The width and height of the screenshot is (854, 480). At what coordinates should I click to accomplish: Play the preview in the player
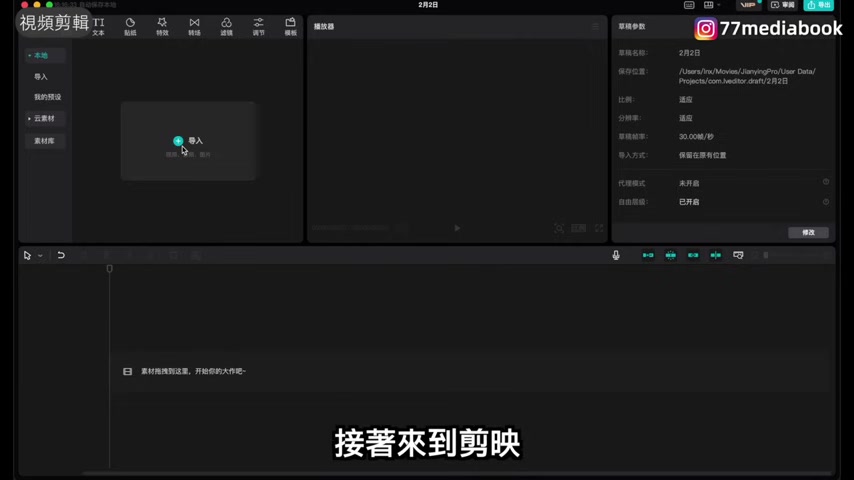[x=457, y=228]
